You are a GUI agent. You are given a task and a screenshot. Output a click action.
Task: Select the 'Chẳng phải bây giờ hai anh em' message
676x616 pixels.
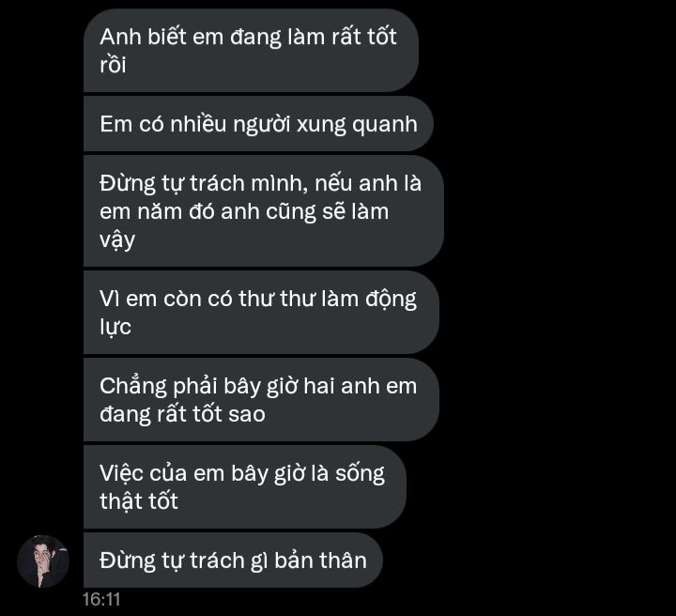point(261,400)
